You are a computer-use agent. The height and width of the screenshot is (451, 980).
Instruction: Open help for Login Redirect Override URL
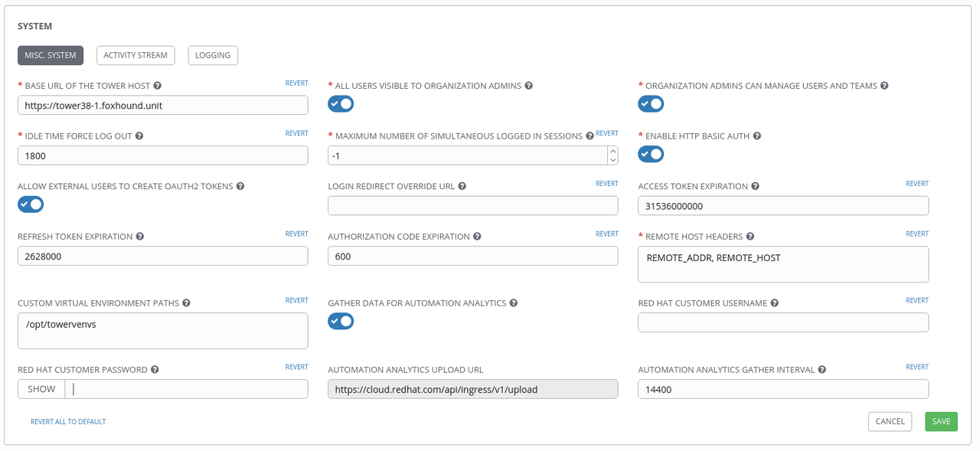coord(461,185)
